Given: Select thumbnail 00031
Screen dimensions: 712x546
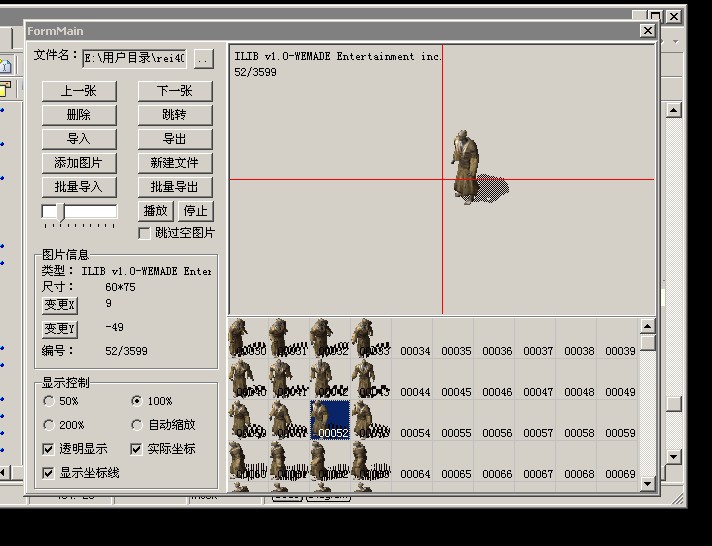Looking at the screenshot, I should coord(289,338).
